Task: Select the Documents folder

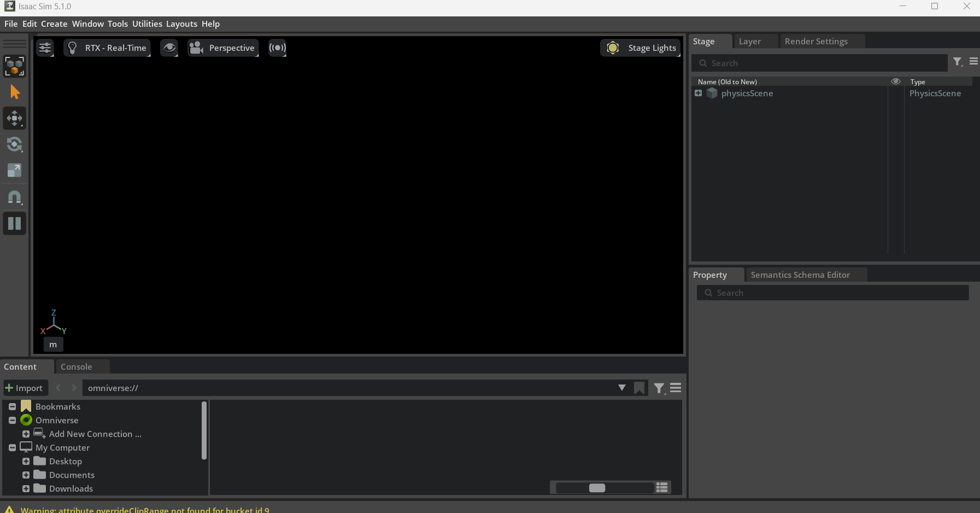Action: click(x=72, y=475)
